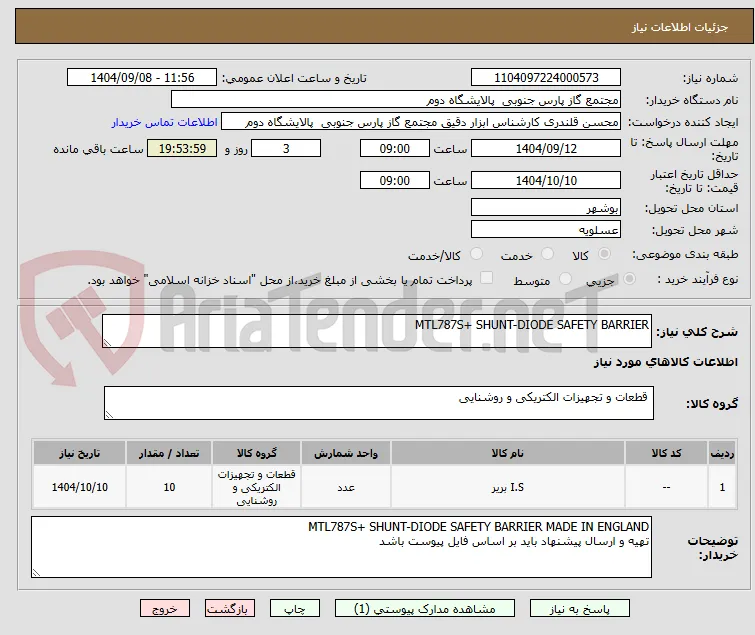Click the goods group box resize handle
Screen dimensions: 755x635
[109, 415]
